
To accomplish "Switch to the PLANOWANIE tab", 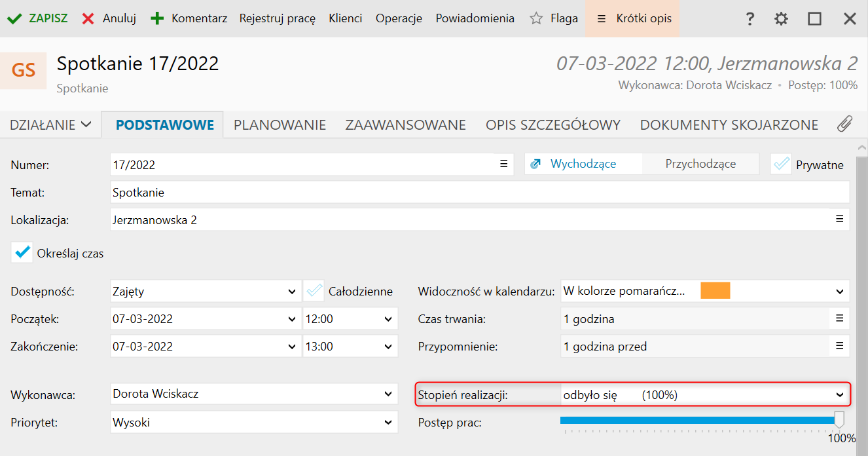I will click(x=280, y=124).
